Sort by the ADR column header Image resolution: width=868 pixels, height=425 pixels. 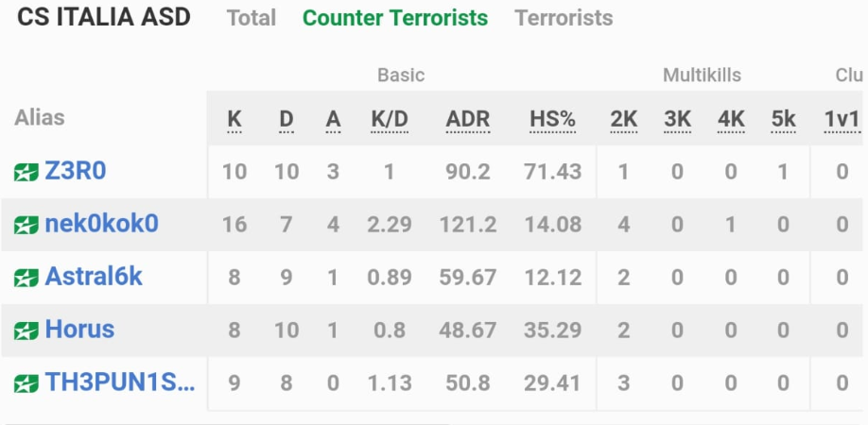click(468, 119)
